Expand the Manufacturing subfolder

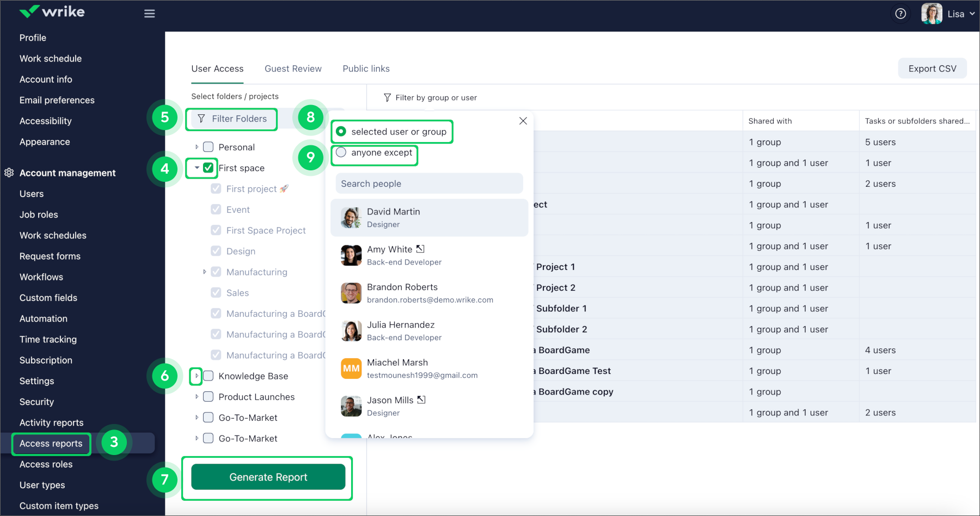205,272
